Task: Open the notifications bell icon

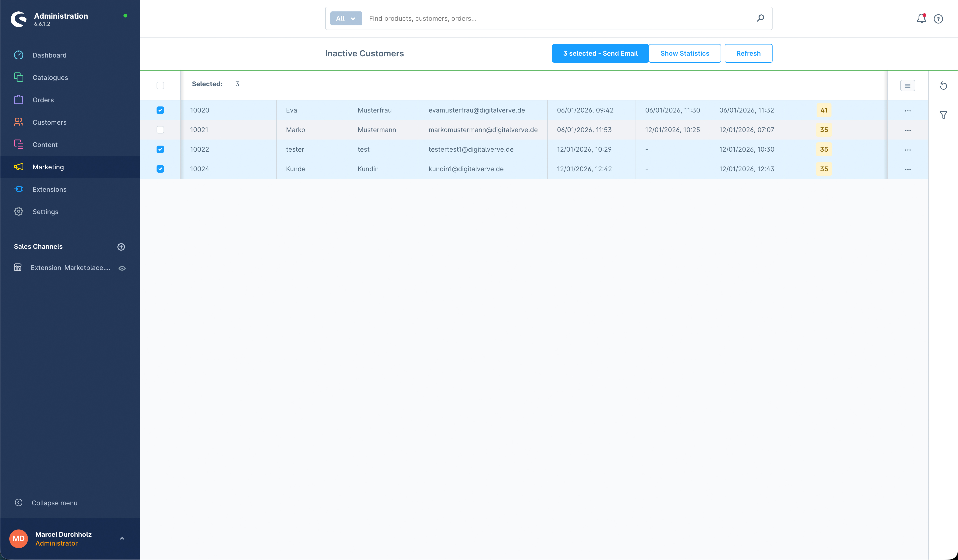Action: (921, 18)
